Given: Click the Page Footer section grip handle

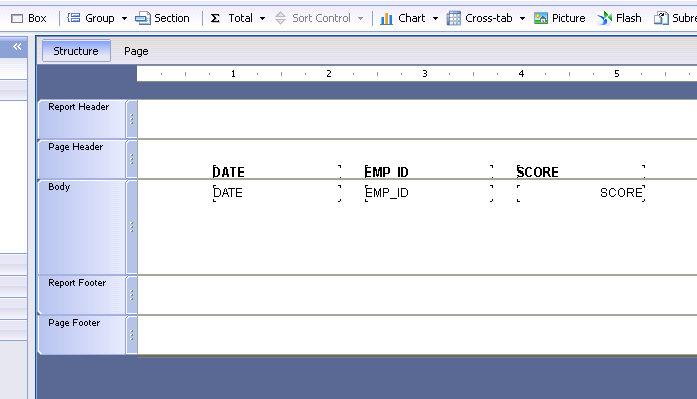Looking at the screenshot, I should tap(132, 335).
